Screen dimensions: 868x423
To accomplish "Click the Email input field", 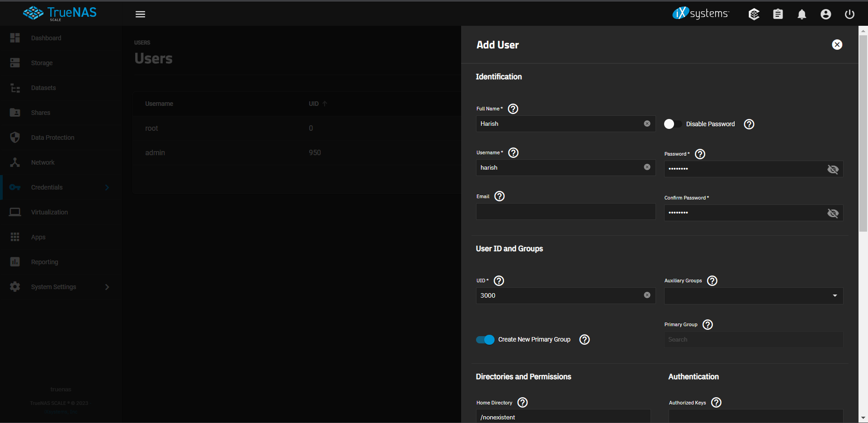I will pos(566,211).
